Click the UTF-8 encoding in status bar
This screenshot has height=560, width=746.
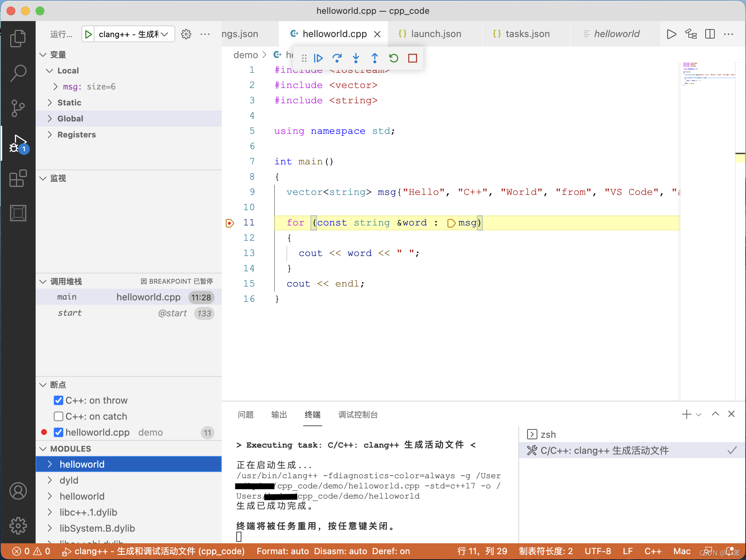coord(597,551)
